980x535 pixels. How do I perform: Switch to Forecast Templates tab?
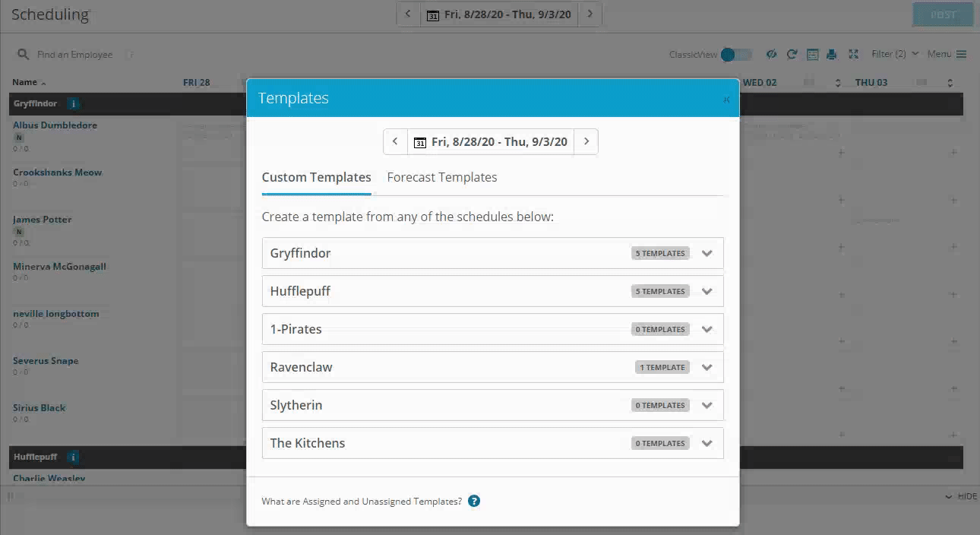tap(442, 177)
